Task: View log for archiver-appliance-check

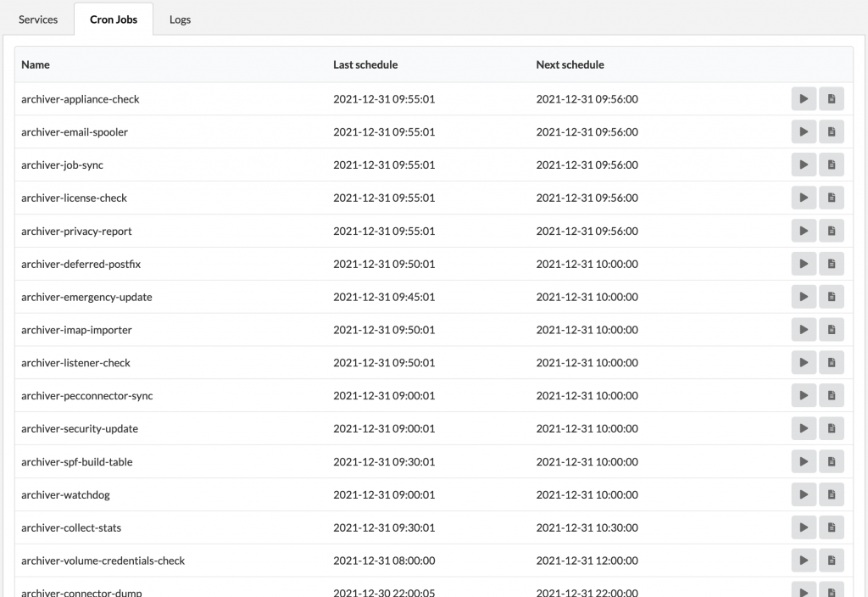Action: point(832,99)
